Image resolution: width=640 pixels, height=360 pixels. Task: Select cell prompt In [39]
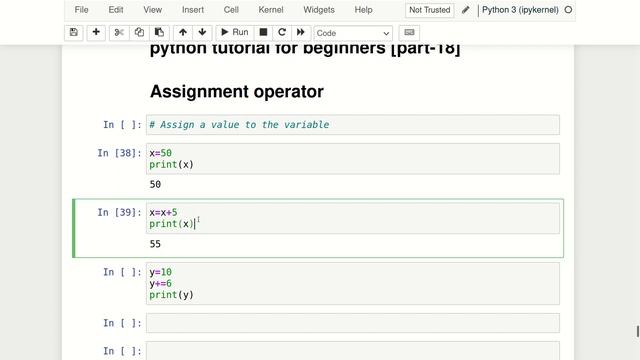click(119, 213)
